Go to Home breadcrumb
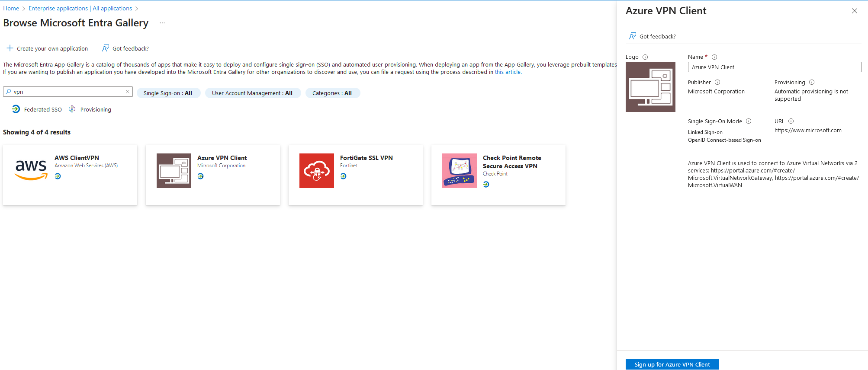 click(11, 8)
